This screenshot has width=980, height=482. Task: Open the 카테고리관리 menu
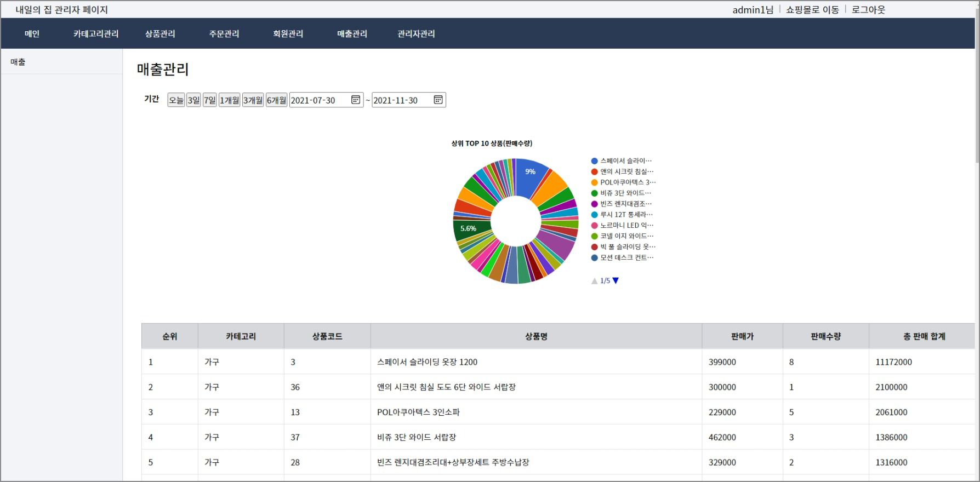tap(96, 33)
